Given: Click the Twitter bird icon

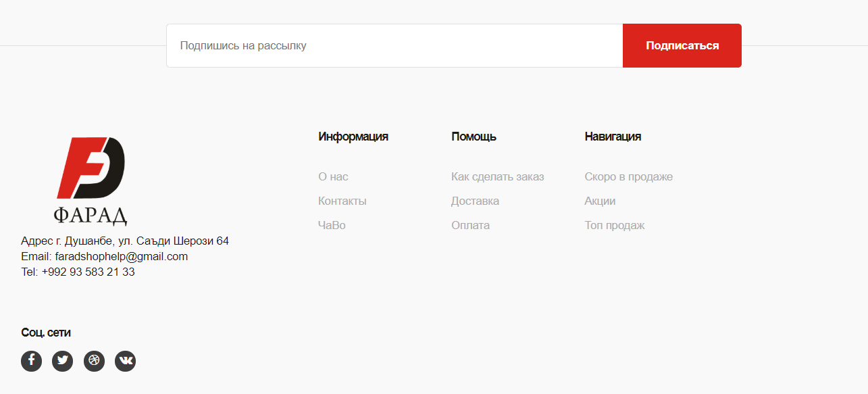Looking at the screenshot, I should click(63, 361).
